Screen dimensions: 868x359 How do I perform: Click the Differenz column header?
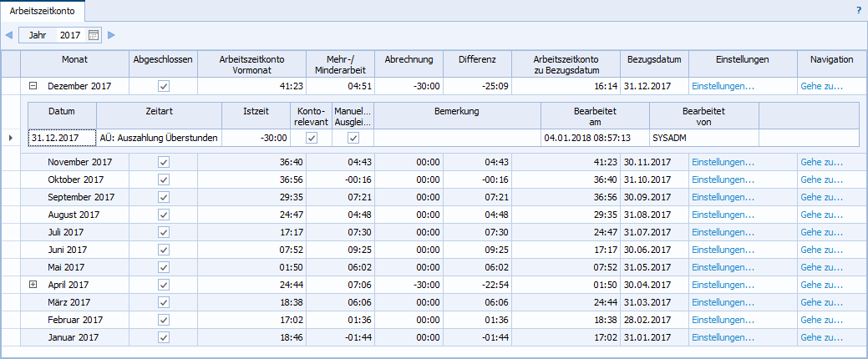click(477, 60)
